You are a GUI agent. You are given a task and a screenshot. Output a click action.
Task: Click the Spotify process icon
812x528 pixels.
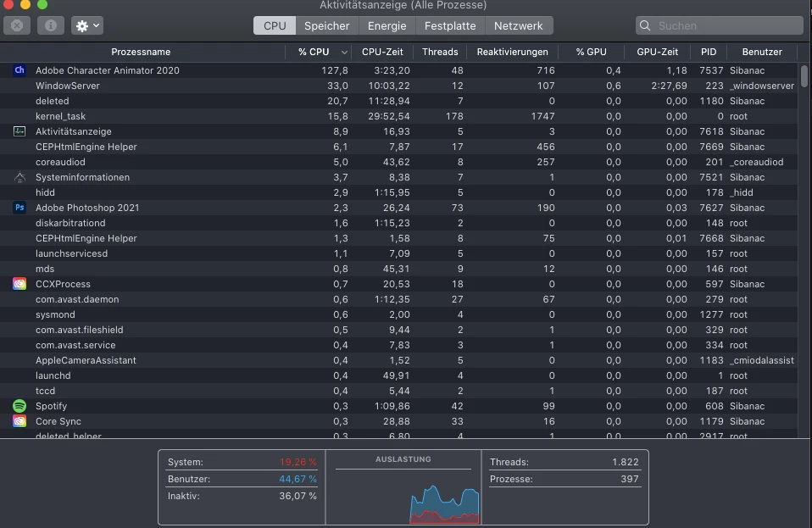coord(19,406)
